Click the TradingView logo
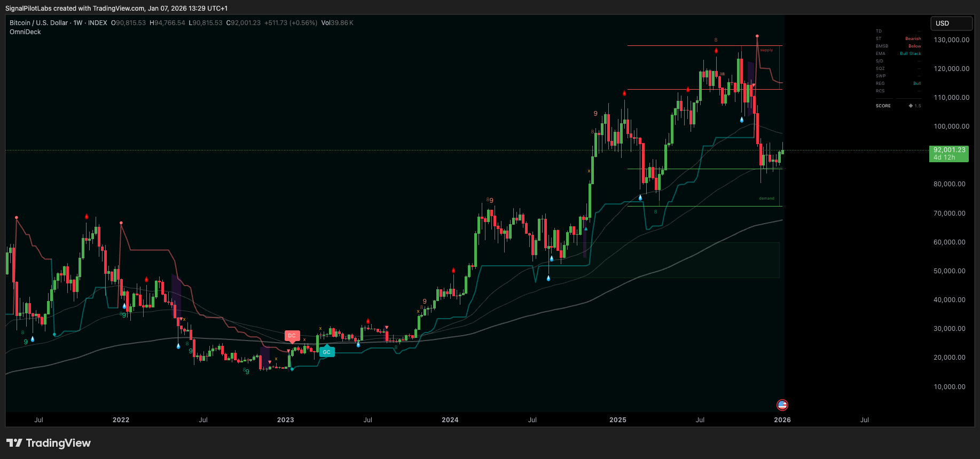The image size is (980, 459). (49, 443)
